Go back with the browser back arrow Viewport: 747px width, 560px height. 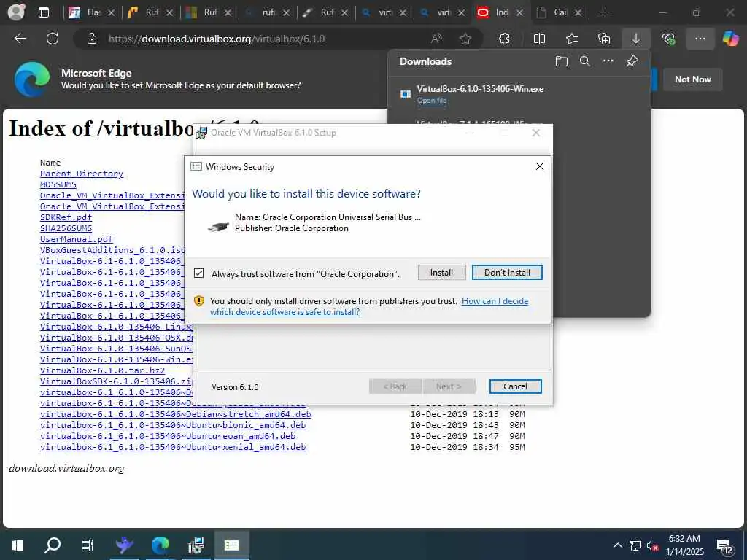coord(20,39)
